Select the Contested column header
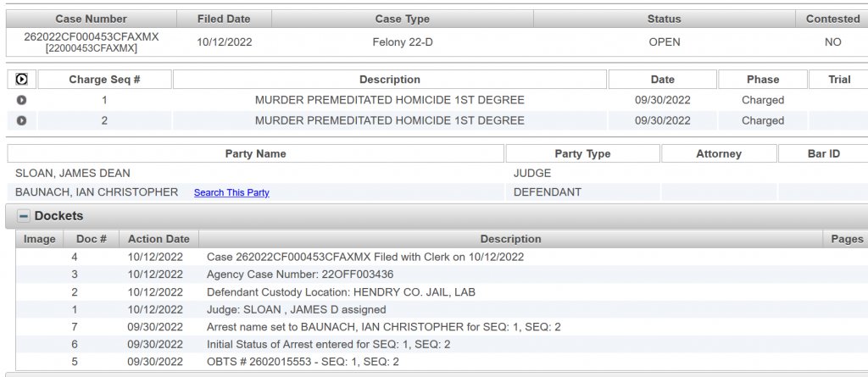The width and height of the screenshot is (868, 377). click(x=832, y=19)
